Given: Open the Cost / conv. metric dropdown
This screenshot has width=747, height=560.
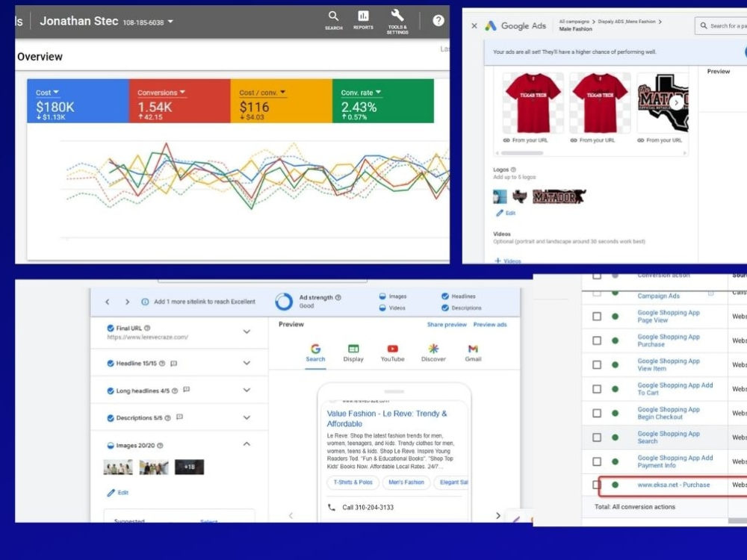Looking at the screenshot, I should 262,93.
